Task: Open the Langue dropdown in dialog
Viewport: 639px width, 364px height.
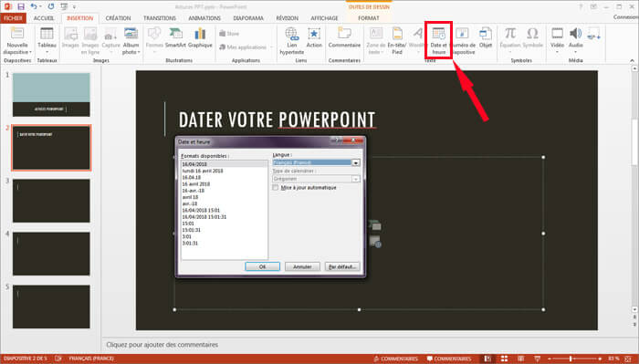Action: 356,162
